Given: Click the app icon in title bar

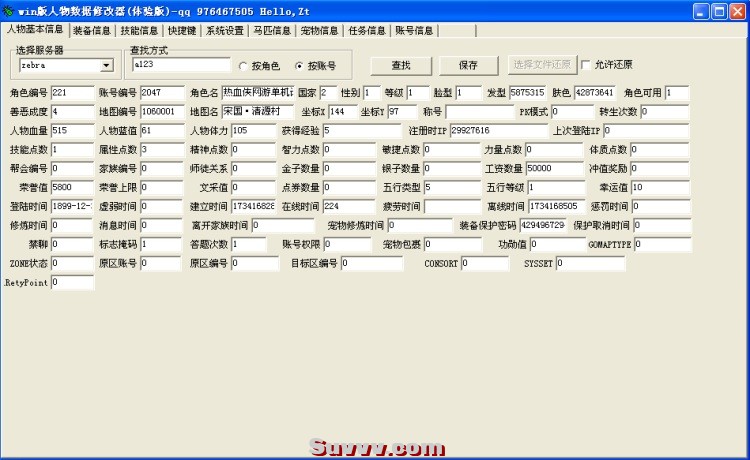Looking at the screenshot, I should 8,11.
